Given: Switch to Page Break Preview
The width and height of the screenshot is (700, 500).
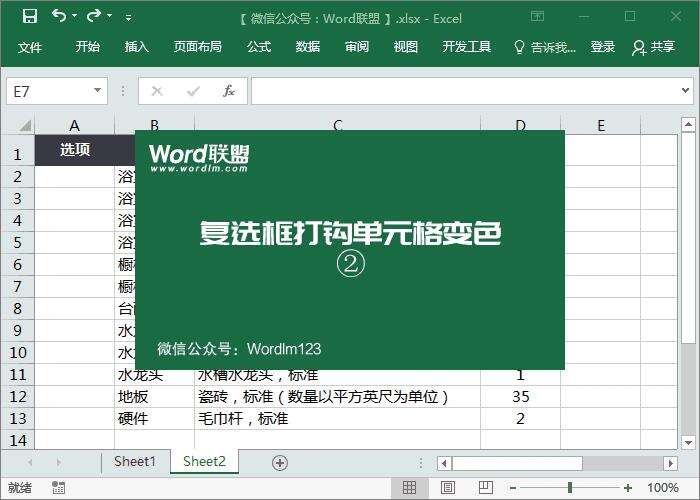Looking at the screenshot, I should (x=484, y=488).
